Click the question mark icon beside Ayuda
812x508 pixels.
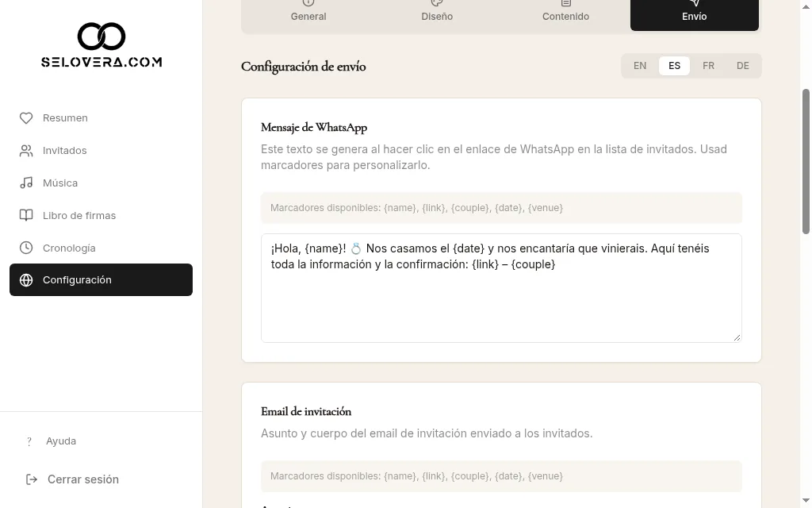click(x=29, y=441)
